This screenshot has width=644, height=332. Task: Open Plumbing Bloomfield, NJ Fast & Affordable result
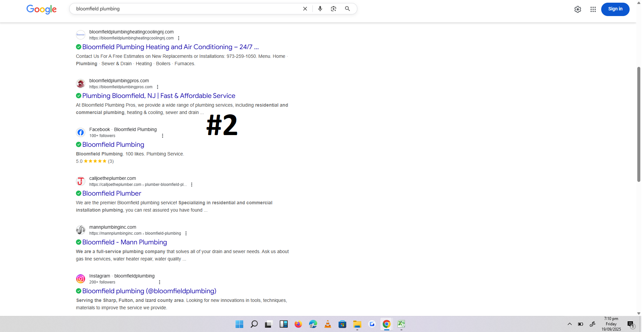[159, 96]
